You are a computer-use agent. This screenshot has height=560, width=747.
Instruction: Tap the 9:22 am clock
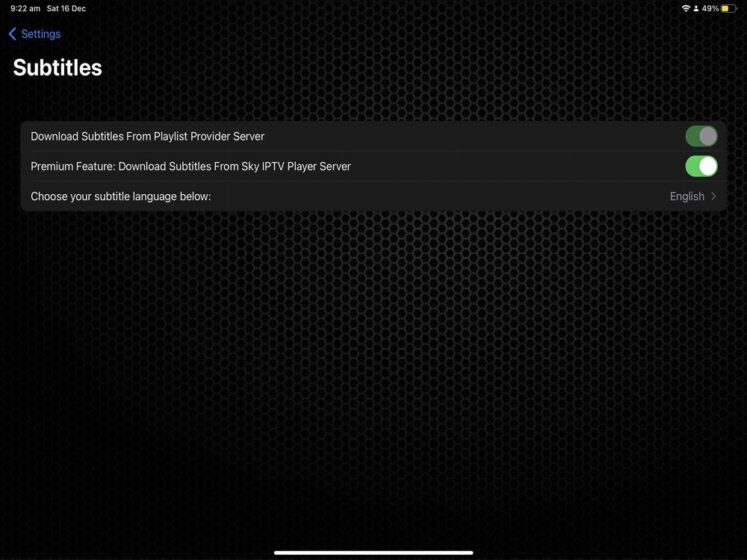[25, 8]
